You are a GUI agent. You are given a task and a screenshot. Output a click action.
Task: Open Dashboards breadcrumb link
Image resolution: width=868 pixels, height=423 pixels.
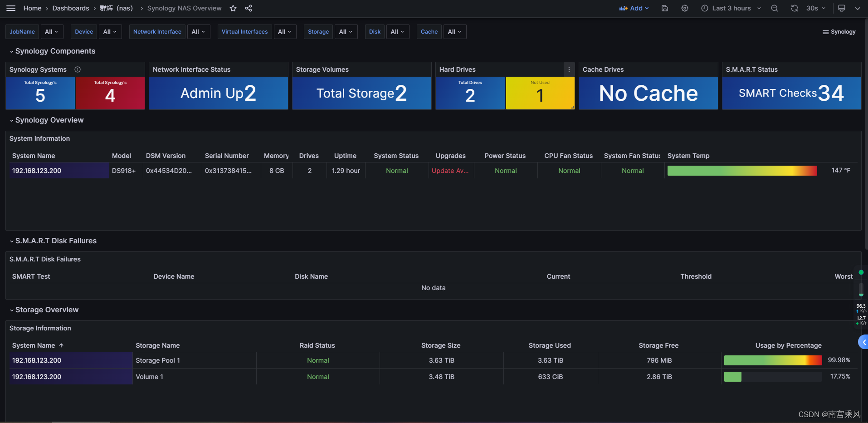pyautogui.click(x=71, y=8)
